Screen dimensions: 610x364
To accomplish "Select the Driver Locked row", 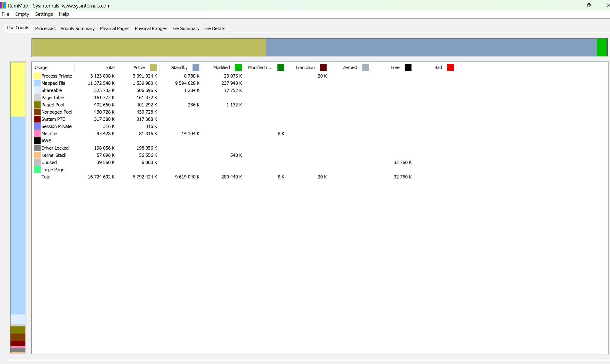I will (x=55, y=148).
